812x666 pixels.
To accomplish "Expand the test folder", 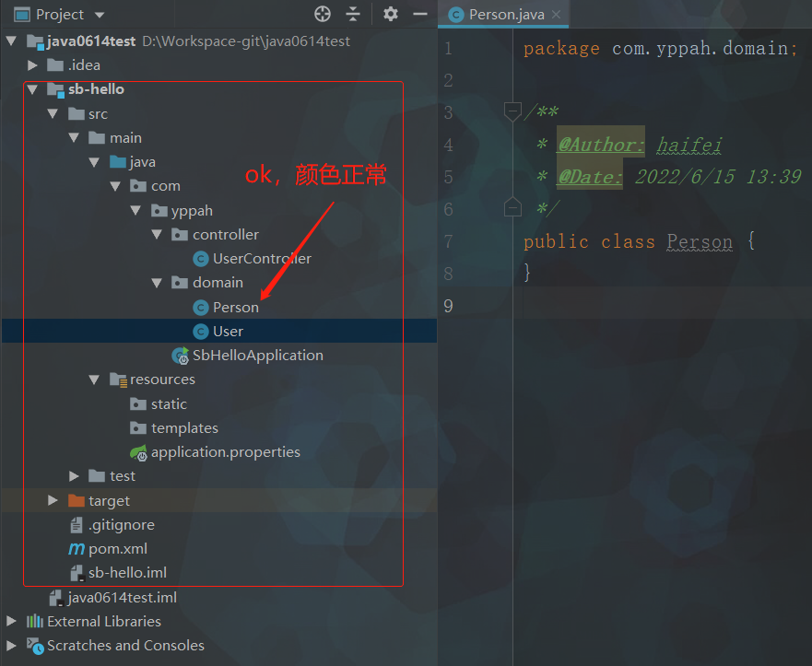I will click(74, 476).
